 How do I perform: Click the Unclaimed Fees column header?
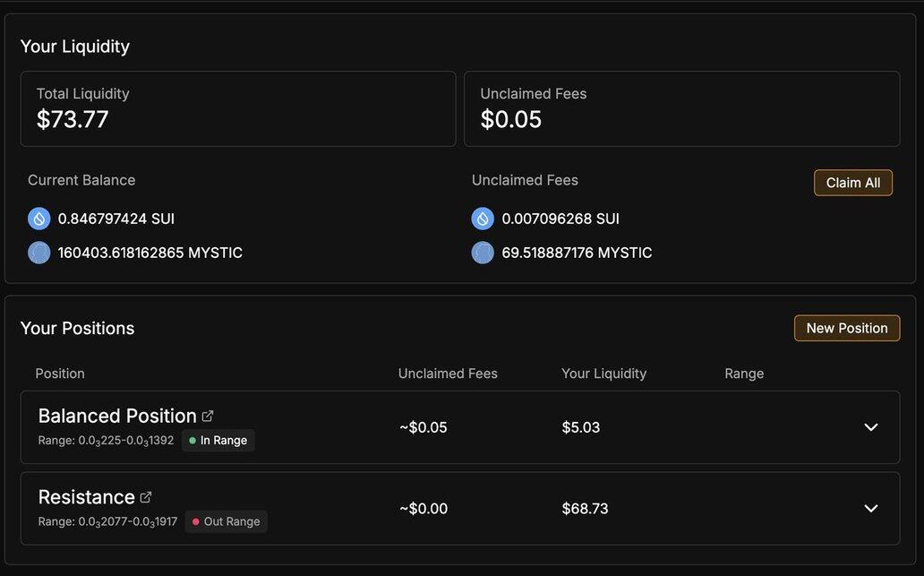point(448,374)
